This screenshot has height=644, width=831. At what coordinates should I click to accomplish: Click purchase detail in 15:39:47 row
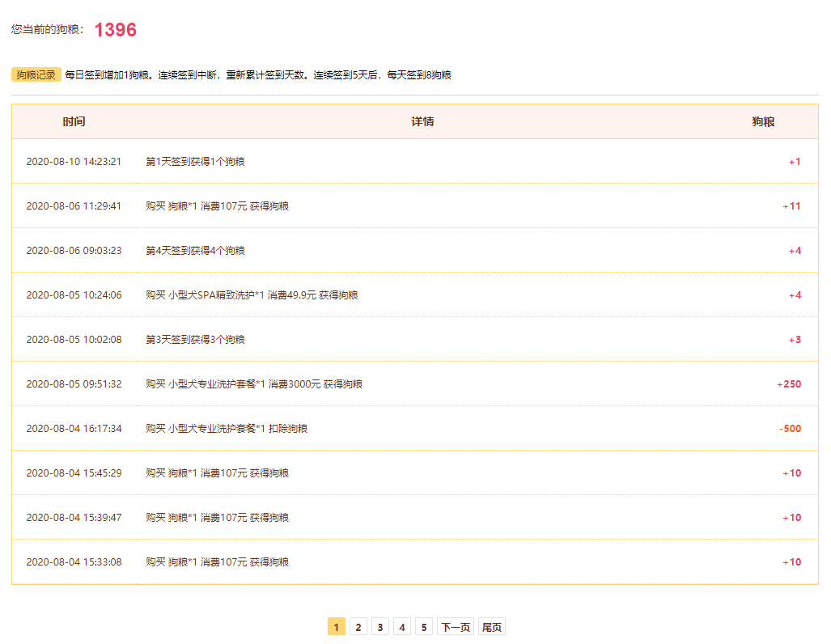218,517
